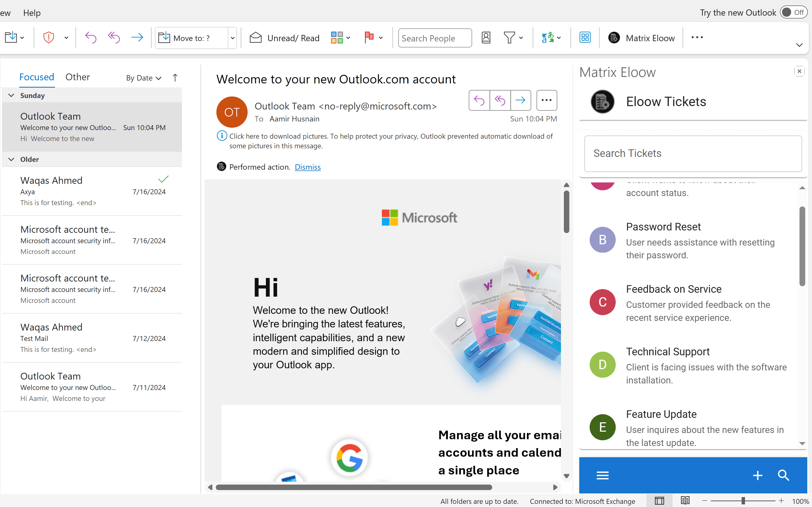Screen dimensions: 812x507
Task: Click the Report/Junk shield icon
Action: tap(48, 38)
